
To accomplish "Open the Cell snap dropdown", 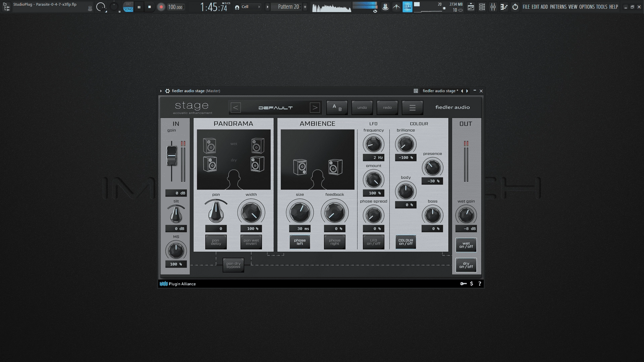I will pyautogui.click(x=251, y=7).
